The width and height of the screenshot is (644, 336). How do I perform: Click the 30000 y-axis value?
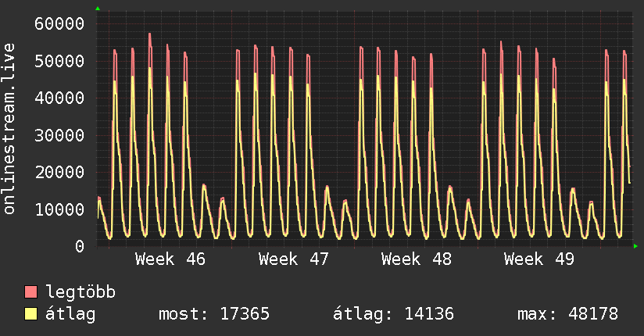tap(59, 135)
